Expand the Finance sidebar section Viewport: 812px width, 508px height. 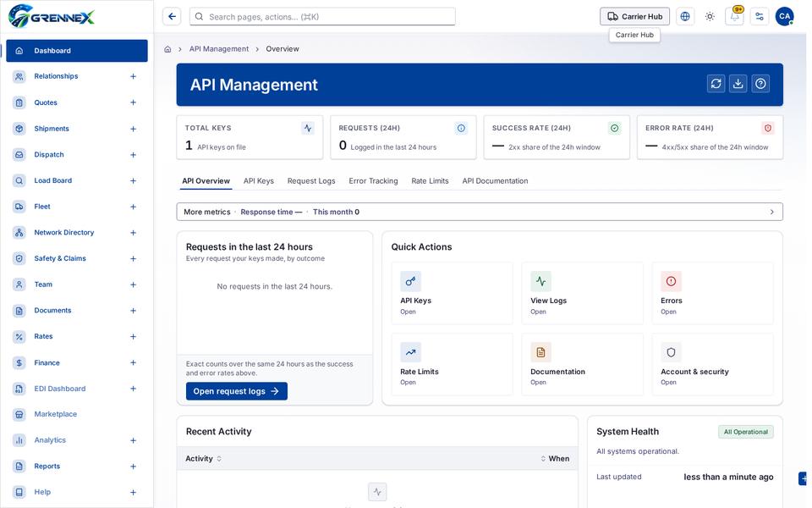click(x=133, y=363)
